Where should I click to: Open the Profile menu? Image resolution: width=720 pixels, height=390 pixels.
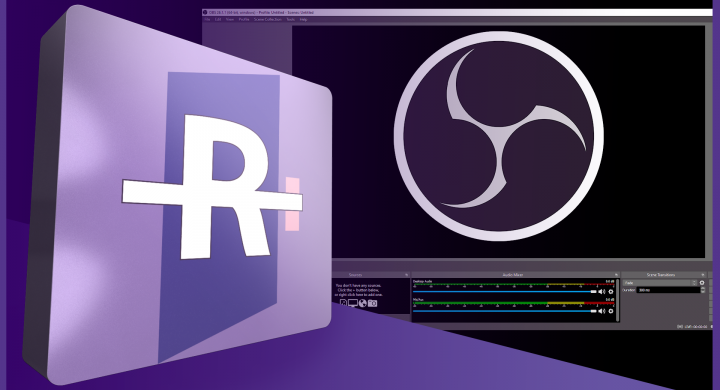[244, 20]
